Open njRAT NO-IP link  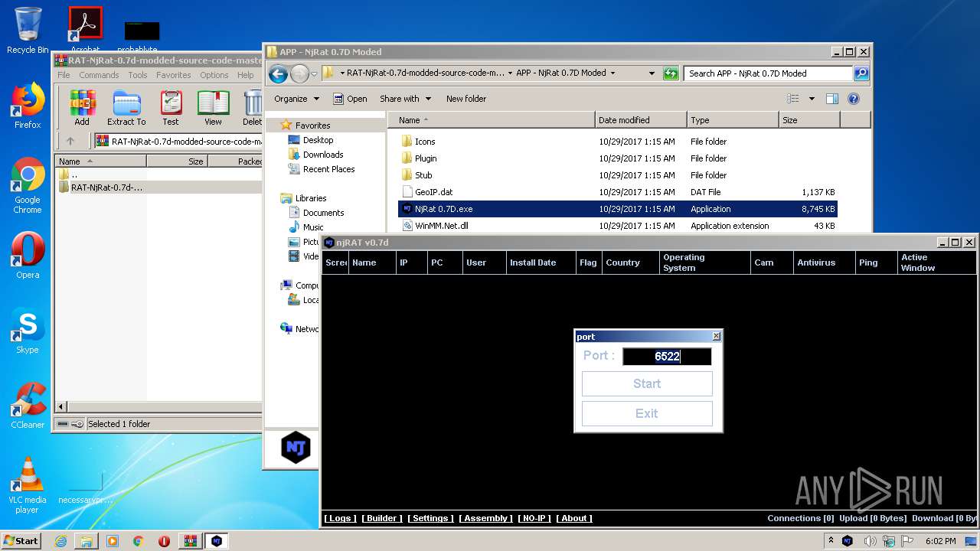pyautogui.click(x=534, y=518)
